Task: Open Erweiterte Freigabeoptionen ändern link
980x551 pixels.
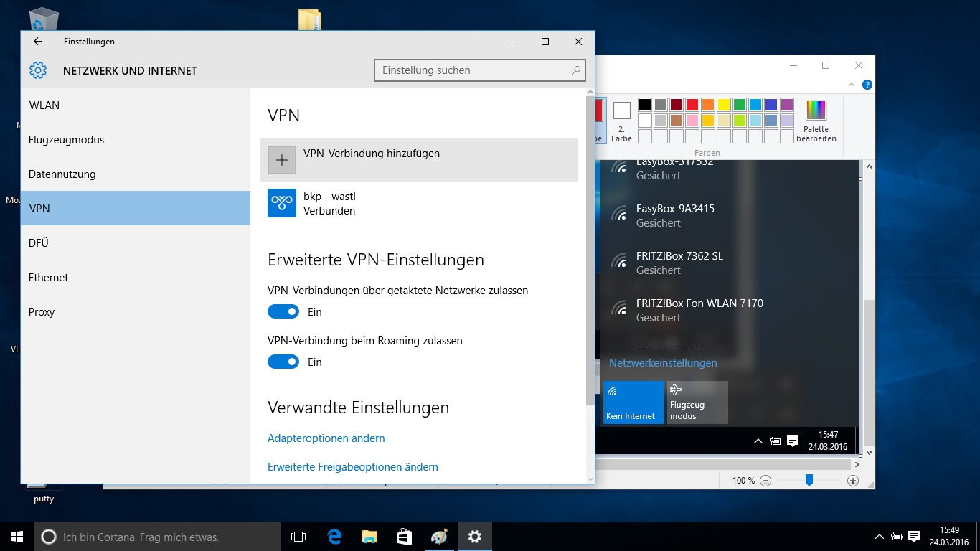Action: (352, 467)
